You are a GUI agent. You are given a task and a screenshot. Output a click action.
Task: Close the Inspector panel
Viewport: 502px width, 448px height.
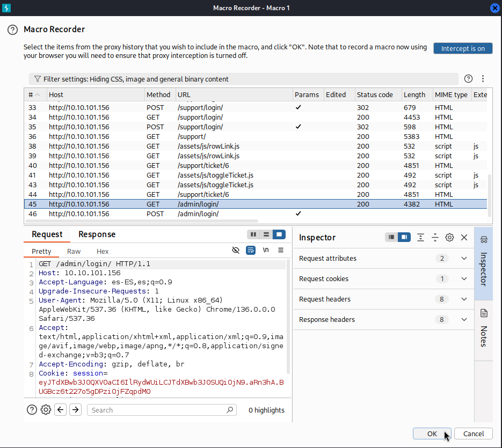click(464, 238)
